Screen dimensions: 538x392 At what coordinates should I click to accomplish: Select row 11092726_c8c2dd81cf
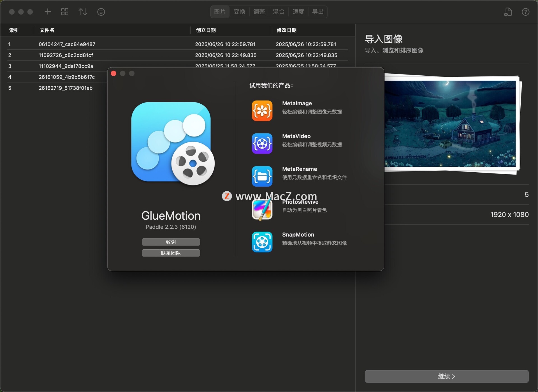(x=178, y=55)
